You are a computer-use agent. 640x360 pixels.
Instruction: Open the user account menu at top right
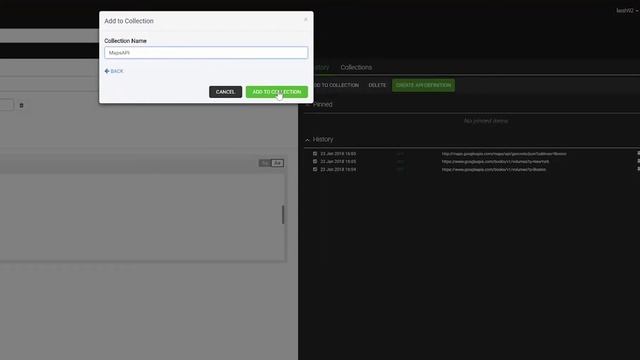pyautogui.click(x=627, y=11)
